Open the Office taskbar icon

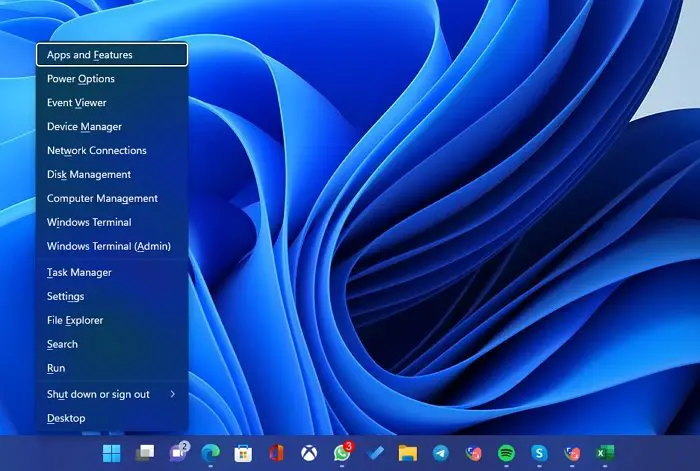(x=276, y=453)
